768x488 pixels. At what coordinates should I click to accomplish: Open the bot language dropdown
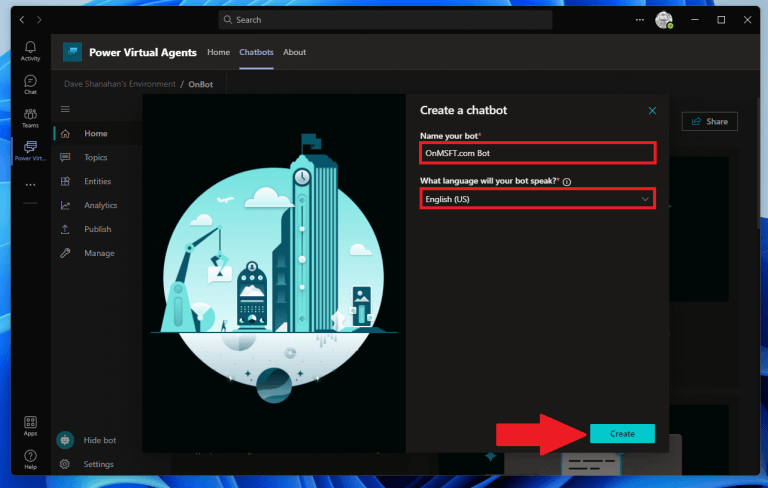point(538,199)
